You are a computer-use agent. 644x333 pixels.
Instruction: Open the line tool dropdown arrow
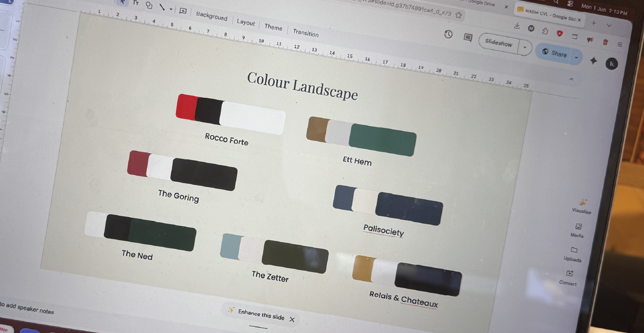171,9
